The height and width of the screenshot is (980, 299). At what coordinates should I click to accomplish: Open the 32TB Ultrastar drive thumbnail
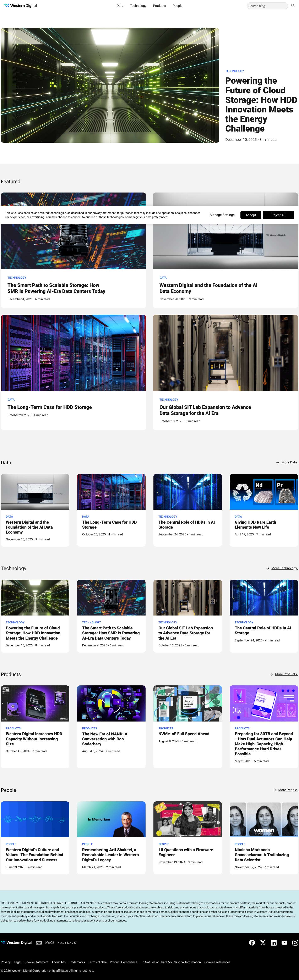35,703
